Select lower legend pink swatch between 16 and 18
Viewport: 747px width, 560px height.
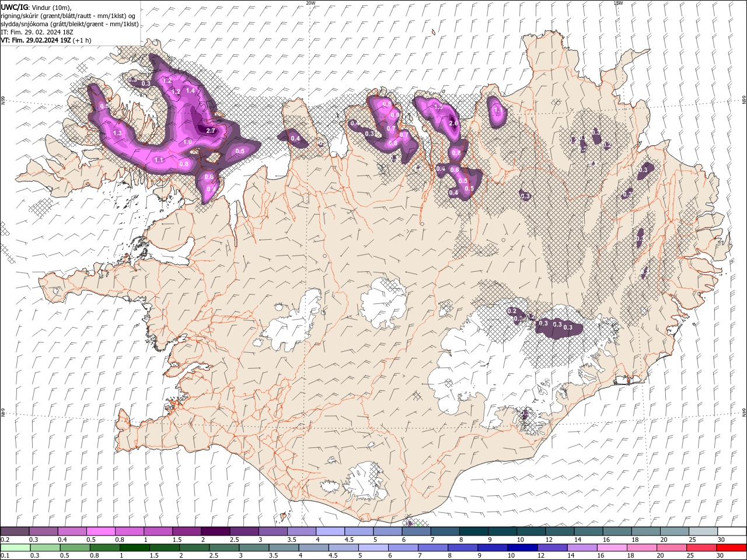(x=612, y=548)
